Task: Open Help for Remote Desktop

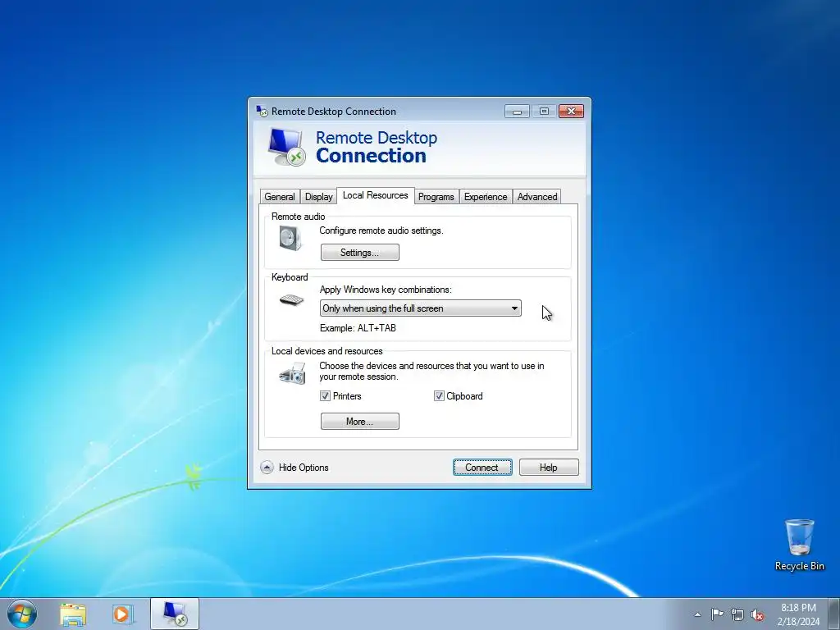Action: [549, 467]
